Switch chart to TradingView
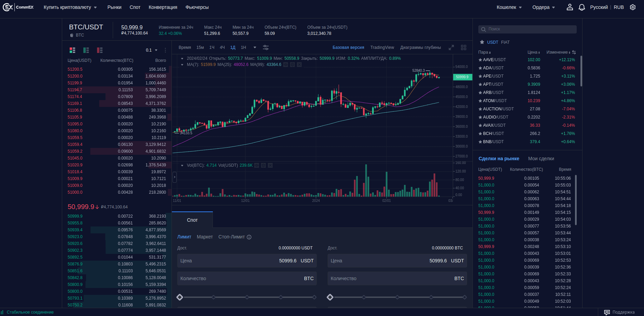Image resolution: width=644 pixels, height=316 pixels. click(382, 47)
